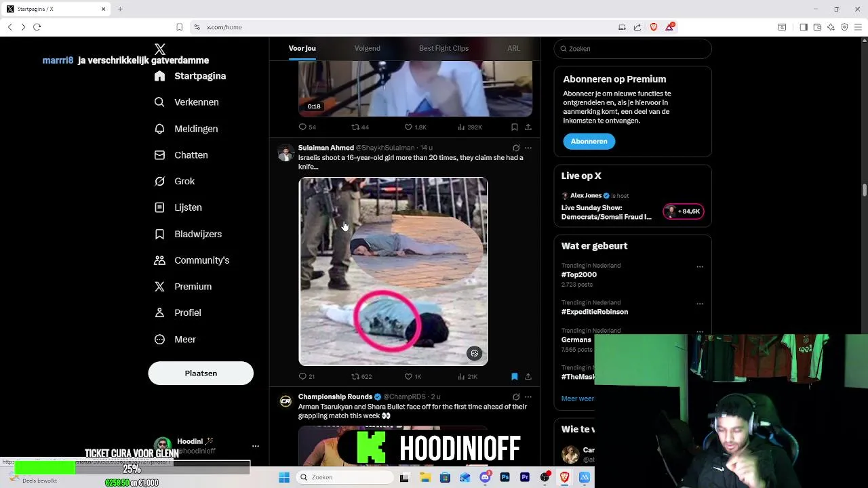Click the Grok icon on Championship Rounds post
Screen dimensions: 868x488
pyautogui.click(x=516, y=396)
